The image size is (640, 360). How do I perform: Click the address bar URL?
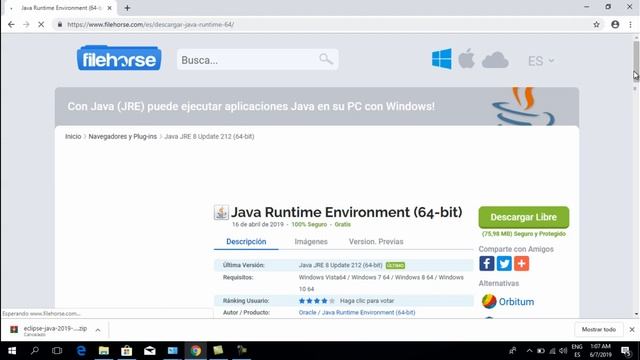pos(150,24)
